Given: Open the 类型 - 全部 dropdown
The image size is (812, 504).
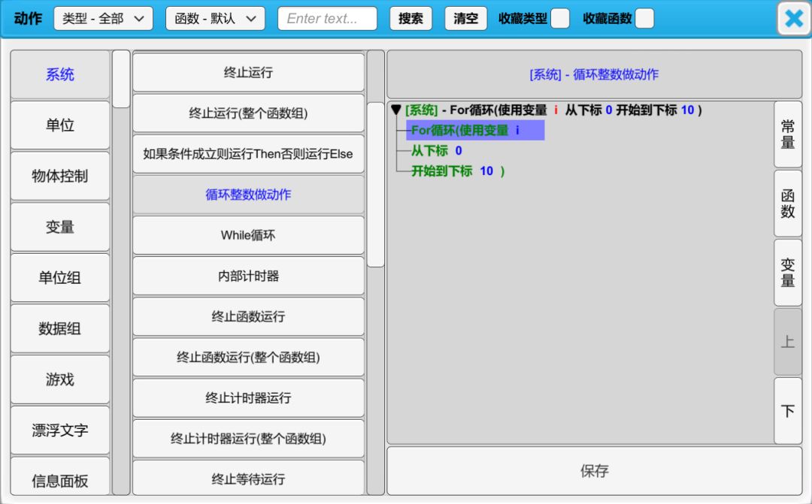Looking at the screenshot, I should pos(103,19).
